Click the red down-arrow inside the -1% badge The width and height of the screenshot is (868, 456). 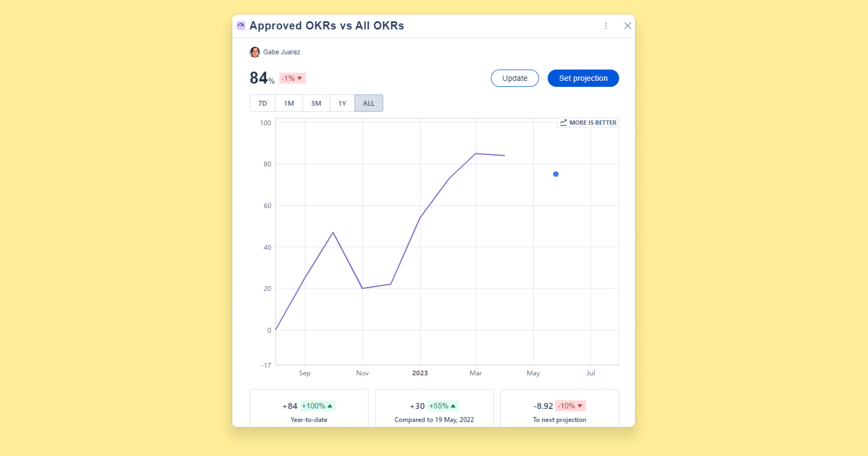pyautogui.click(x=300, y=78)
